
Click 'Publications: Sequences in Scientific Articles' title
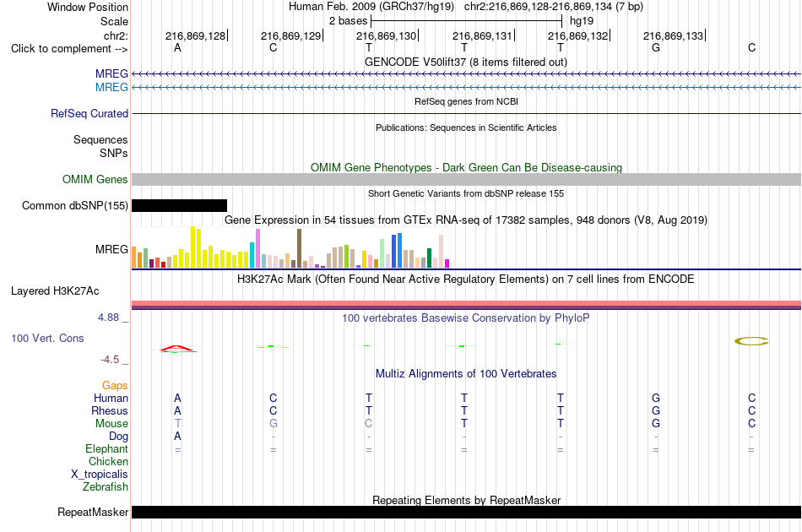(466, 128)
